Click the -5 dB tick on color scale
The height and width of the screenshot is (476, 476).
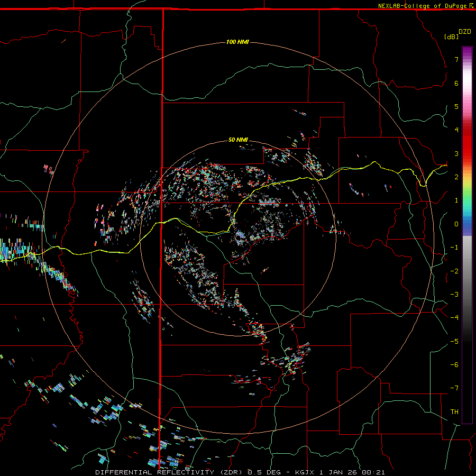[x=454, y=342]
